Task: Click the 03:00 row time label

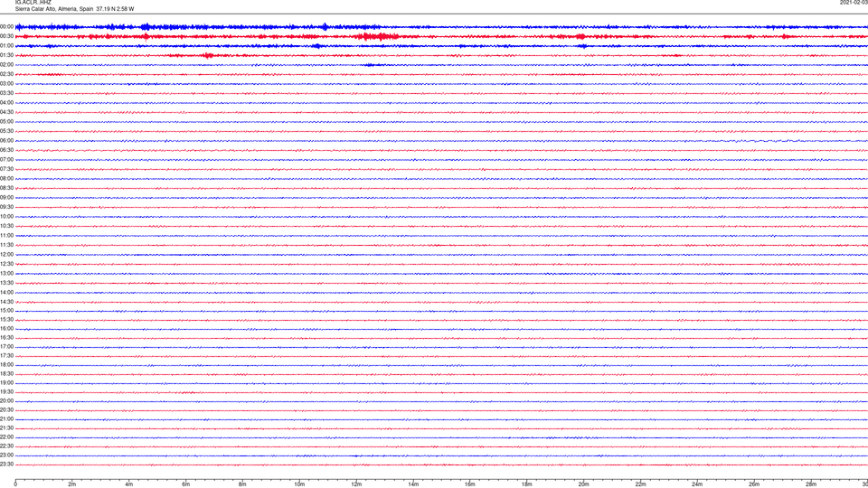Action: [x=6, y=83]
